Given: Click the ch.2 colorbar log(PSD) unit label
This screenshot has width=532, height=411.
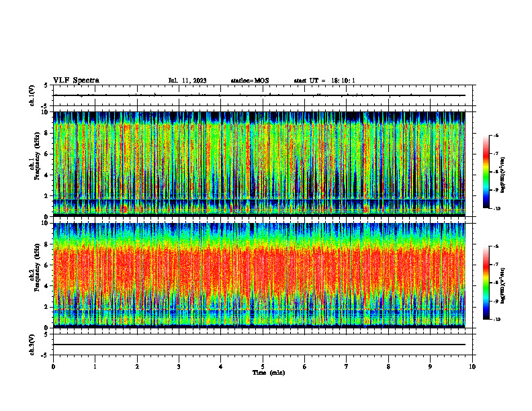Looking at the screenshot, I should pyautogui.click(x=502, y=285).
